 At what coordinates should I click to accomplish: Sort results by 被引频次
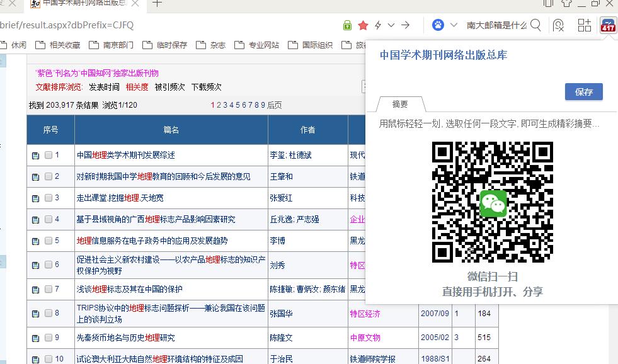click(170, 87)
